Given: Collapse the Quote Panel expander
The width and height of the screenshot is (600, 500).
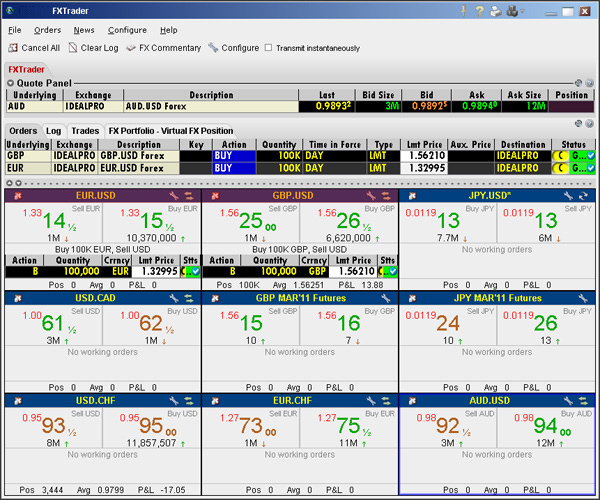Looking at the screenshot, I should coord(11,83).
